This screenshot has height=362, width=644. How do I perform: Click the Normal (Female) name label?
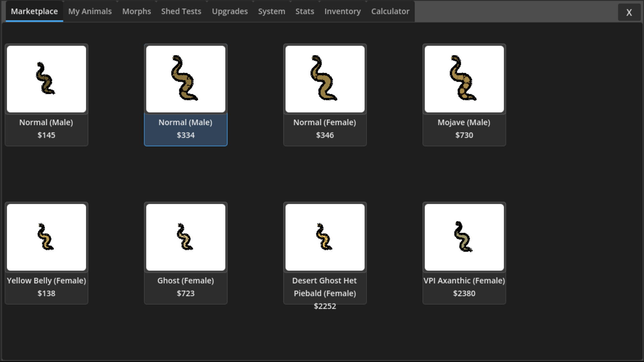[325, 123]
